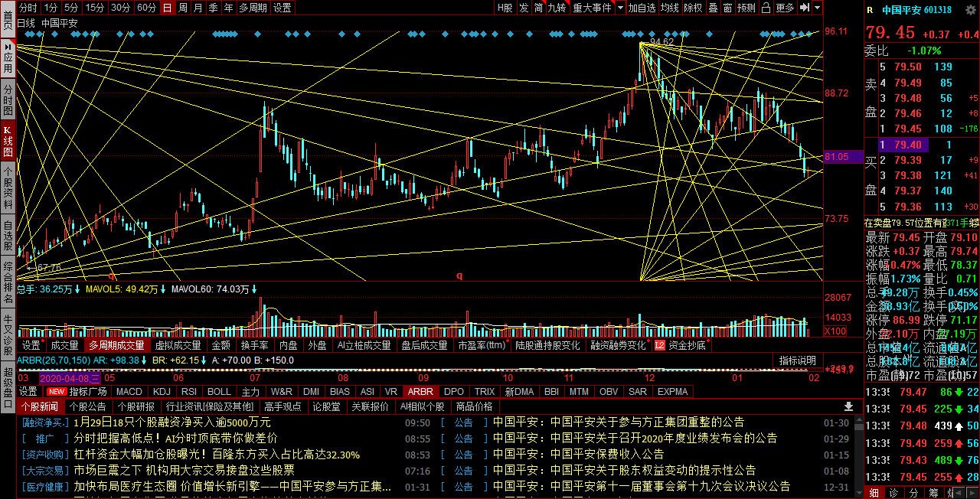Select the 高手观点 news tab
The width and height of the screenshot is (980, 499).
[x=283, y=406]
